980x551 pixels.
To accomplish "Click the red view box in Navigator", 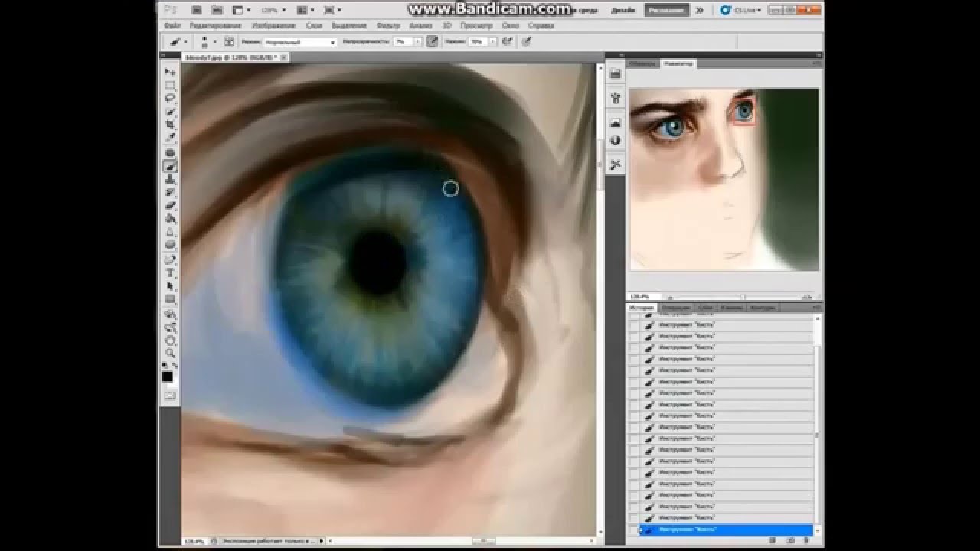I will tap(744, 112).
